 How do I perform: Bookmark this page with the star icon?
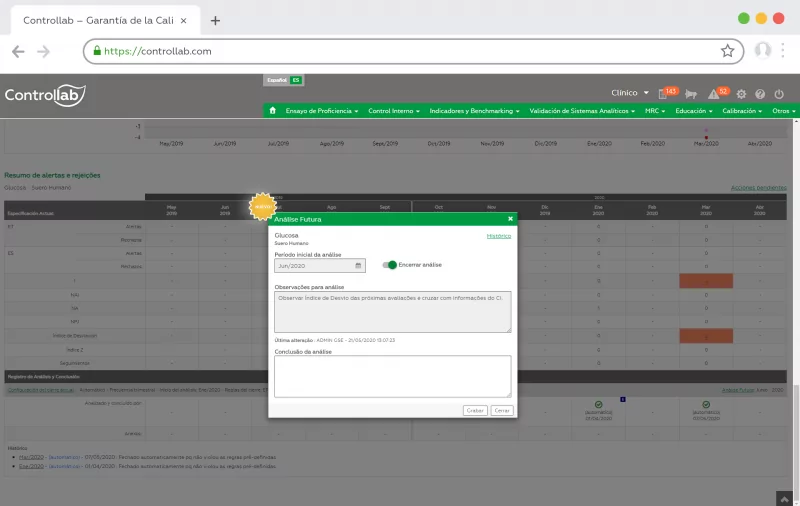[728, 51]
